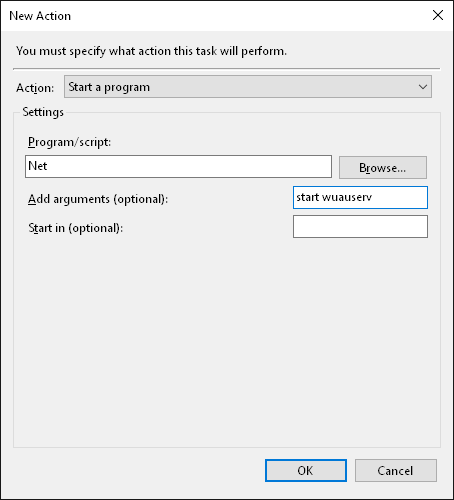The height and width of the screenshot is (500, 454).
Task: Click the 'Action:' label
Action: click(35, 88)
